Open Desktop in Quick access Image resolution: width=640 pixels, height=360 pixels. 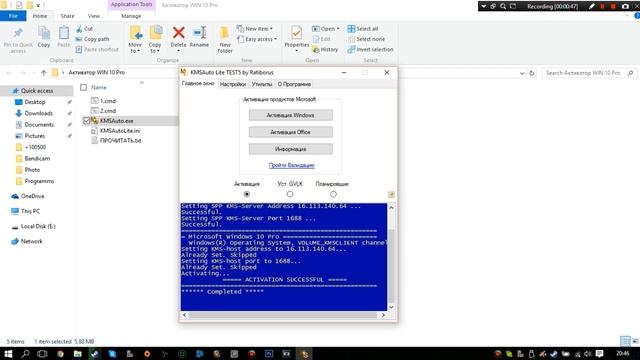[x=35, y=102]
